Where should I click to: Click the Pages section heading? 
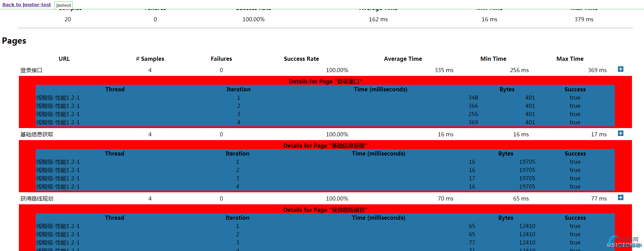click(x=14, y=41)
